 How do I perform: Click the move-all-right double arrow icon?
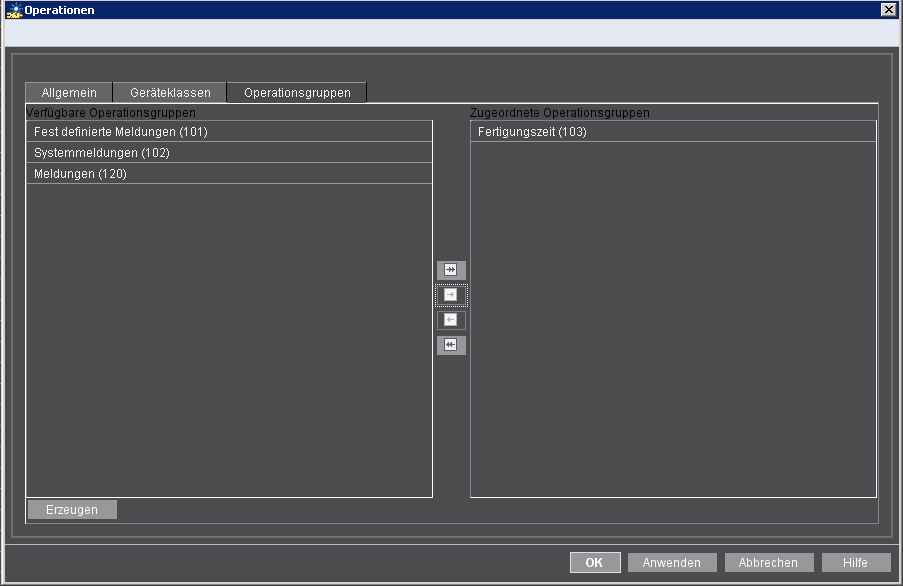click(450, 270)
